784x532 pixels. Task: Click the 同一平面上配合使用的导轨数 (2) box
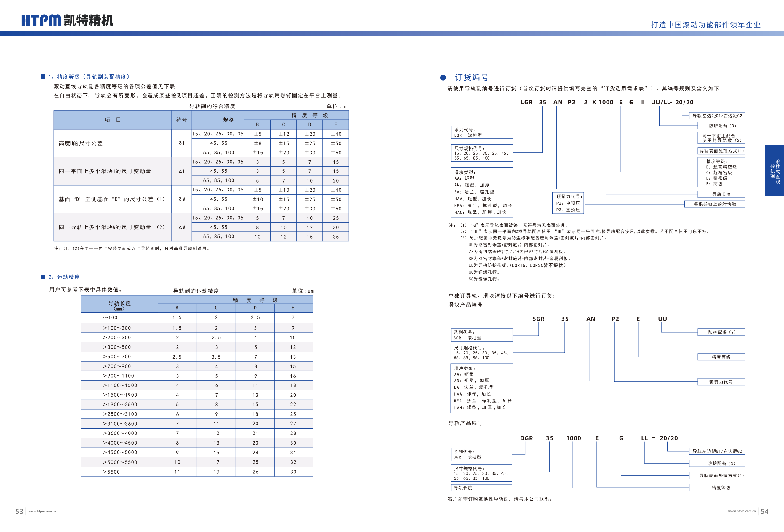721,138
